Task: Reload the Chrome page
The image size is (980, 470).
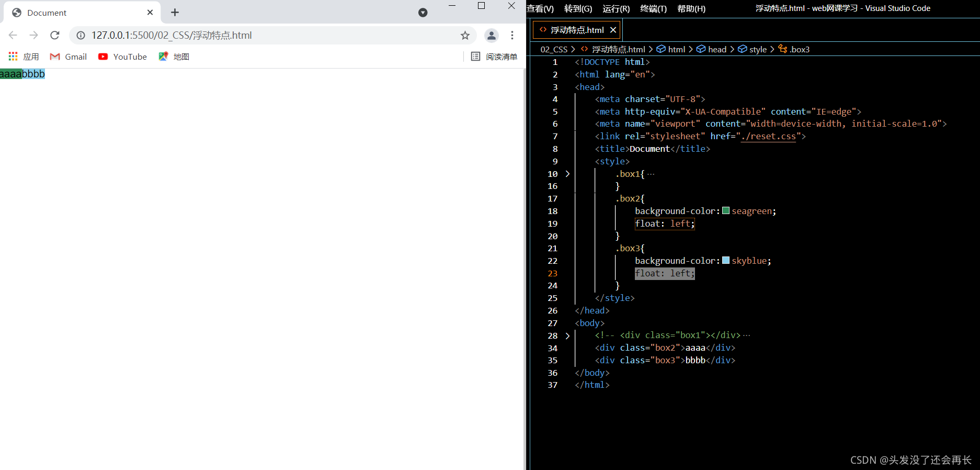Action: [55, 35]
